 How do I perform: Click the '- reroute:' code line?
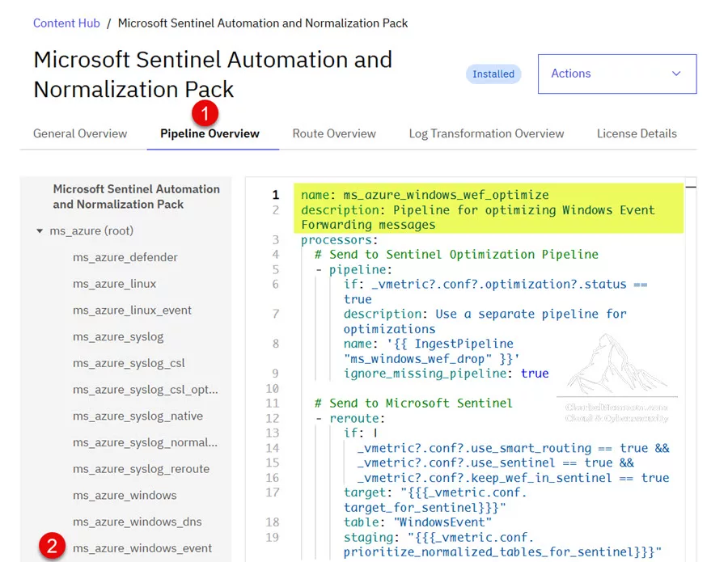pos(349,419)
